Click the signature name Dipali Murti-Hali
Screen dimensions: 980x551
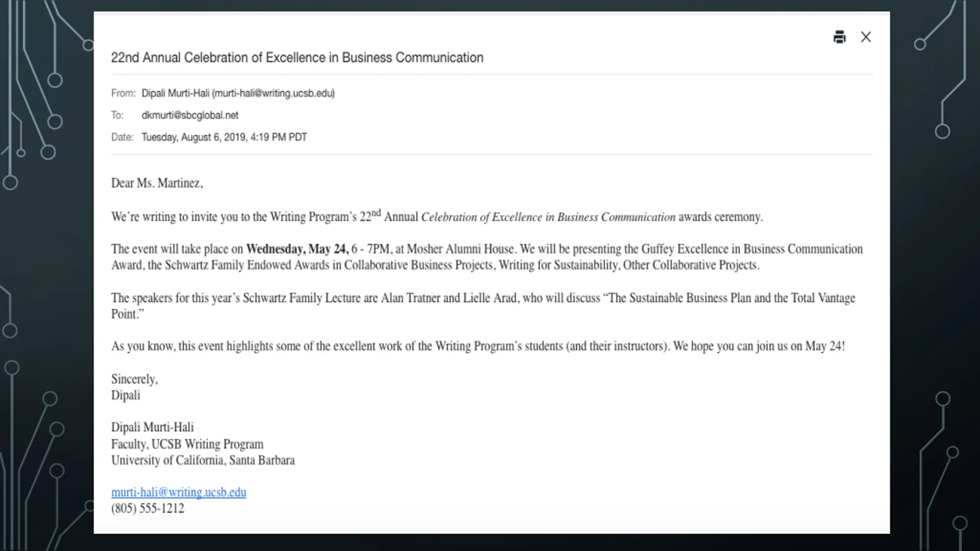(x=152, y=427)
